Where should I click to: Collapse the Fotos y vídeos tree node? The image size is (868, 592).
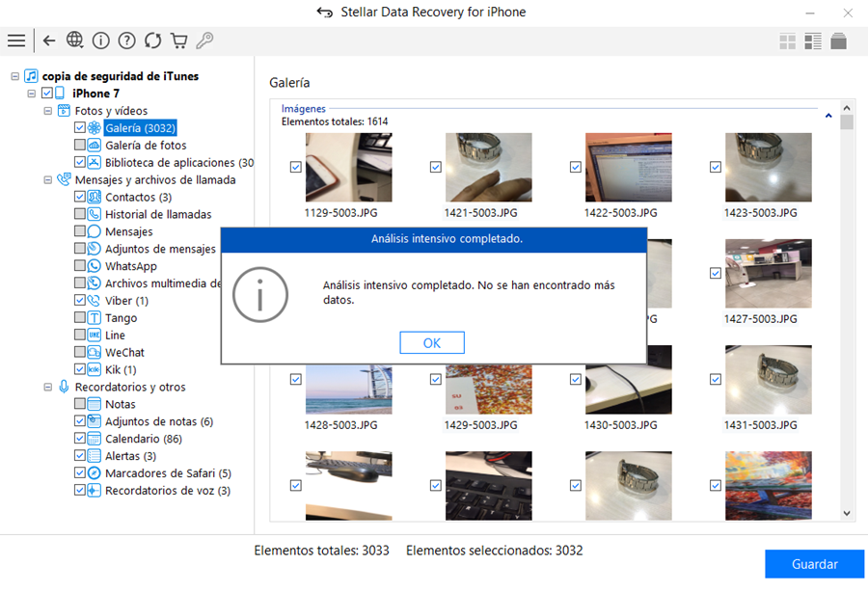click(x=48, y=111)
